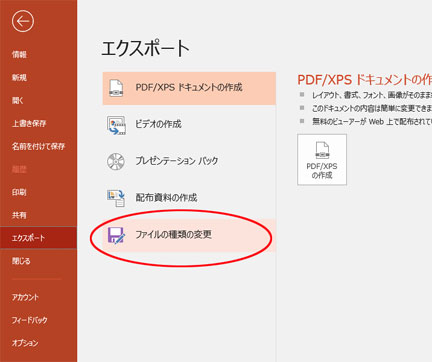This screenshot has width=432, height=362.
Task: Open the 開く menu entry
Action: coord(18,100)
